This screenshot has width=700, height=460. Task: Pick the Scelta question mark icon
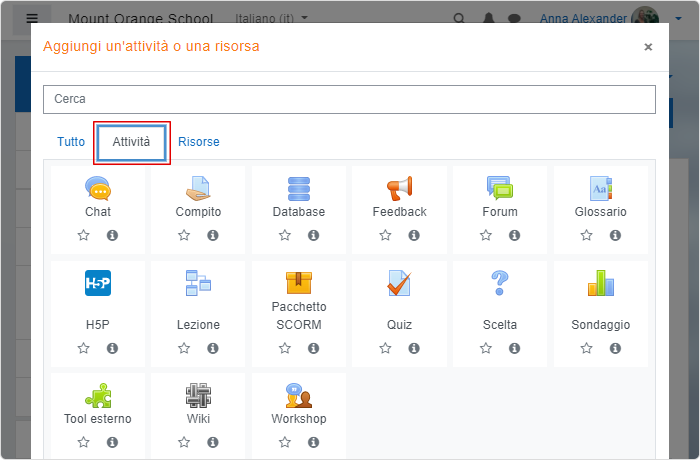tap(500, 283)
